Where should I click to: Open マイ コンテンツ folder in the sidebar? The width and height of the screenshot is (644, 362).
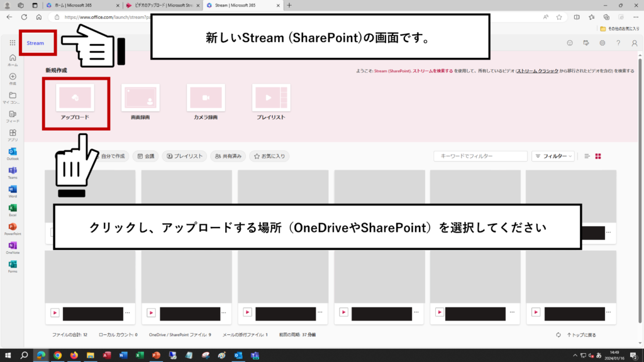13,97
